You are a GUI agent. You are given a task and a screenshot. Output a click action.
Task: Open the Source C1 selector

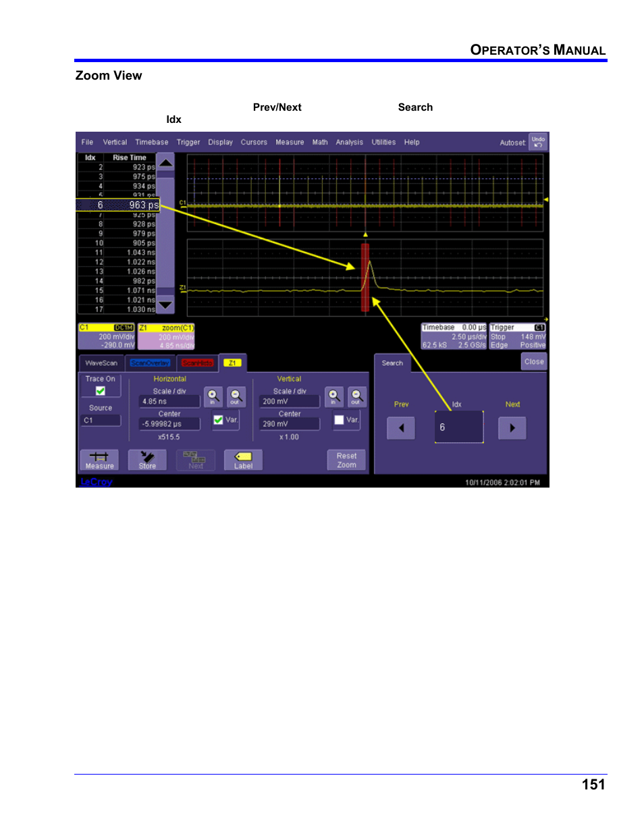[101, 420]
